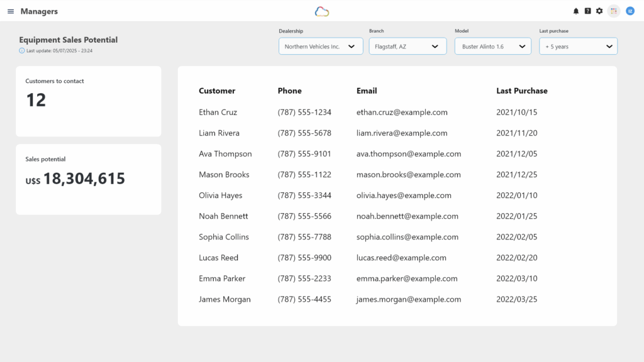Image resolution: width=644 pixels, height=362 pixels.
Task: Open the help question mark icon
Action: 588,11
